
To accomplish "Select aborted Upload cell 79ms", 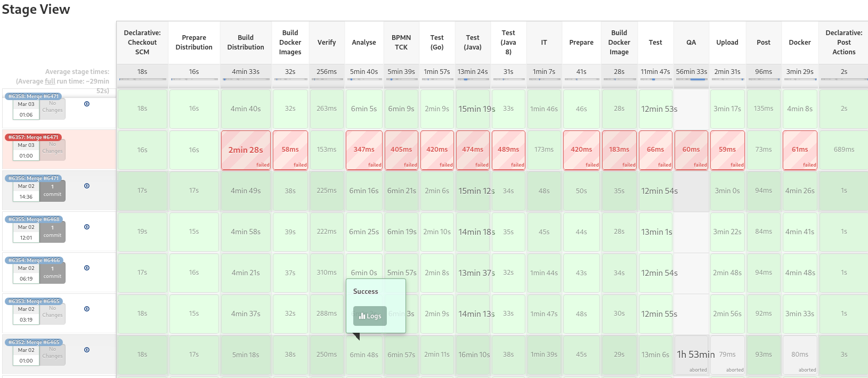I will click(727, 355).
